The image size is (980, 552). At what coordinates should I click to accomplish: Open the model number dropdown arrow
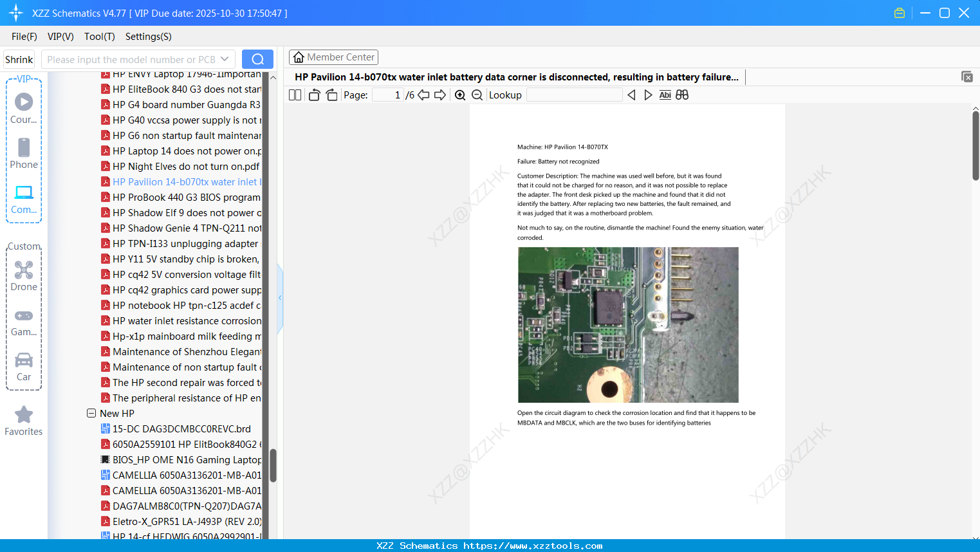pyautogui.click(x=225, y=59)
